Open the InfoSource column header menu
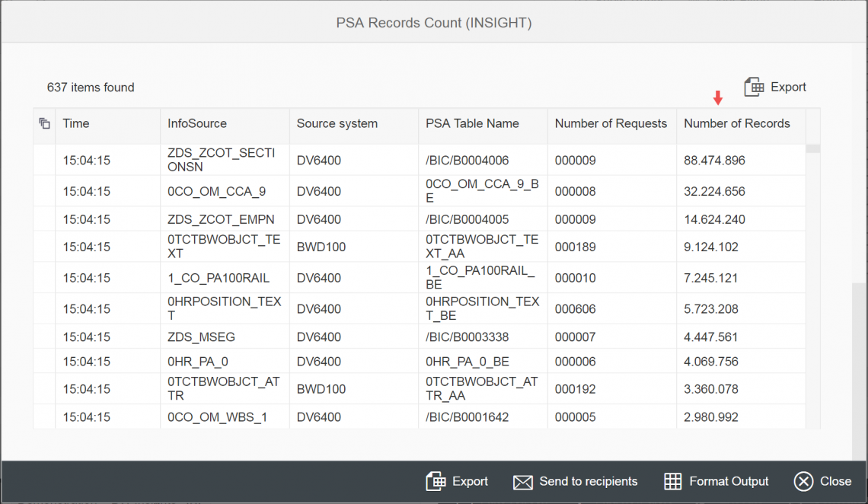This screenshot has width=868, height=504. click(196, 123)
